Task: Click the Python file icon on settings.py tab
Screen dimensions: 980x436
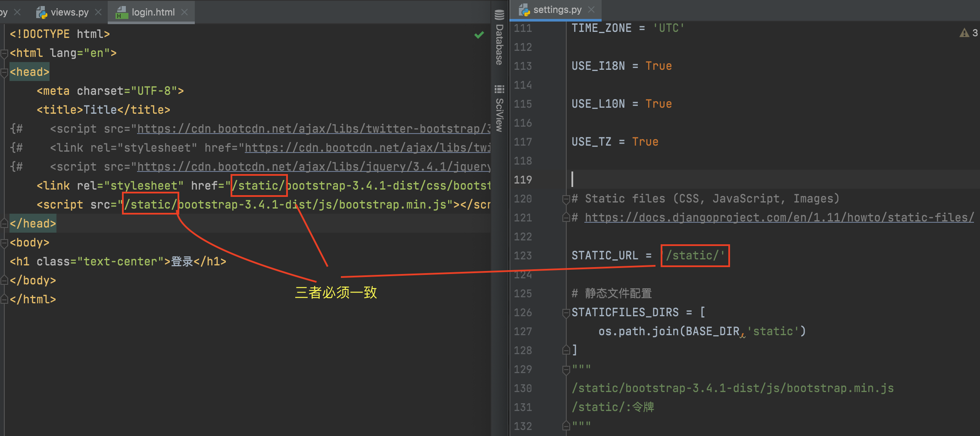Action: click(x=524, y=9)
